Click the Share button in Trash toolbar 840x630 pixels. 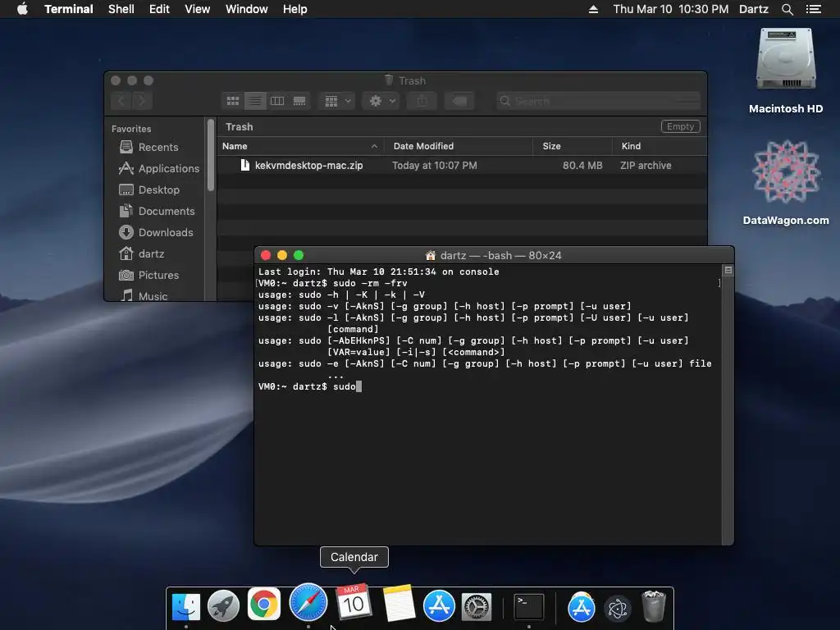coord(422,101)
